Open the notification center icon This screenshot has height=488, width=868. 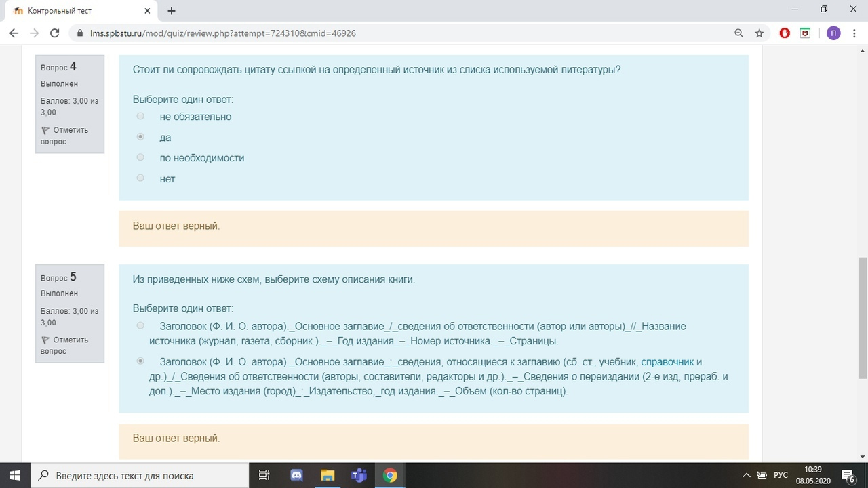click(848, 475)
